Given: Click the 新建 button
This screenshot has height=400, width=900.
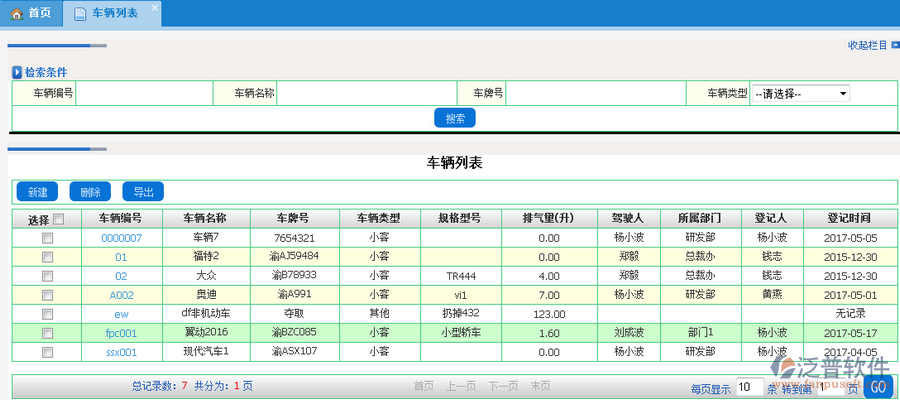Looking at the screenshot, I should point(37,192).
